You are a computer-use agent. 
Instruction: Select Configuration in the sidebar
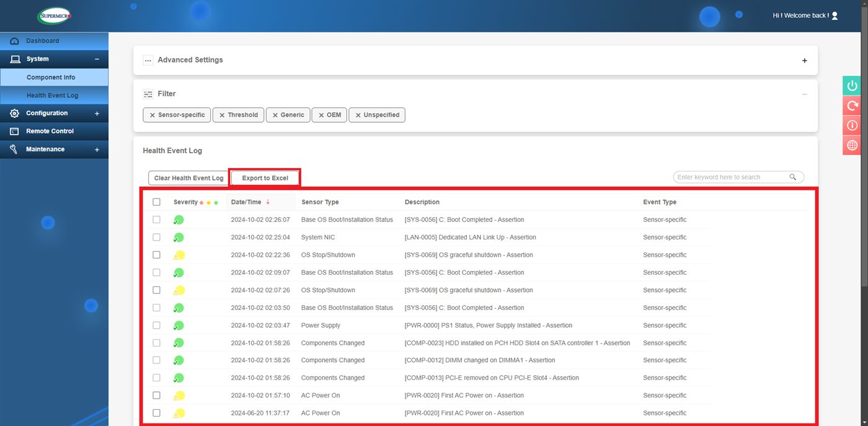click(x=54, y=113)
